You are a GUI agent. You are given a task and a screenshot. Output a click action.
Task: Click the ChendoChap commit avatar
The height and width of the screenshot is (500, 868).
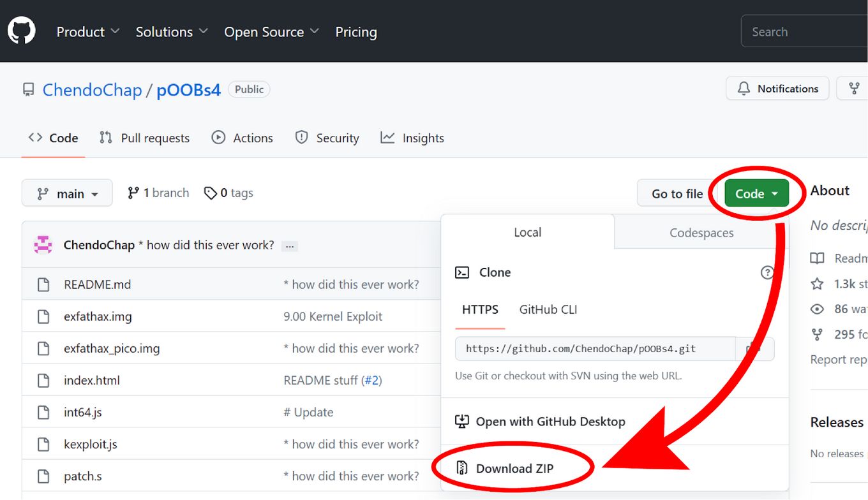click(43, 245)
